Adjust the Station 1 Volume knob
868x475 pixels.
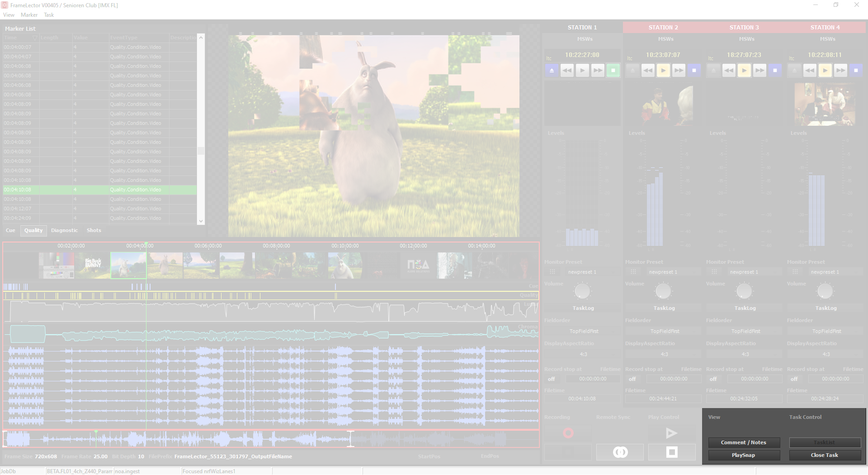click(582, 291)
